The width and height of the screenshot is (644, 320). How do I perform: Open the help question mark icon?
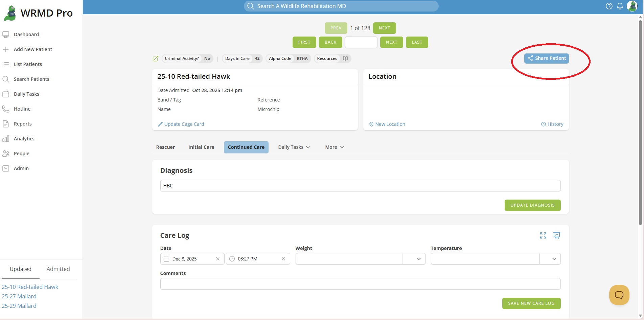[609, 6]
